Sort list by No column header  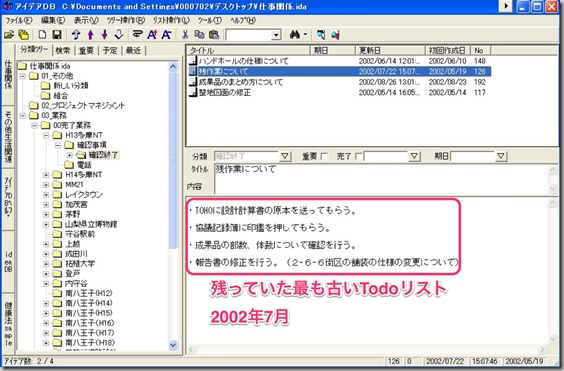480,50
